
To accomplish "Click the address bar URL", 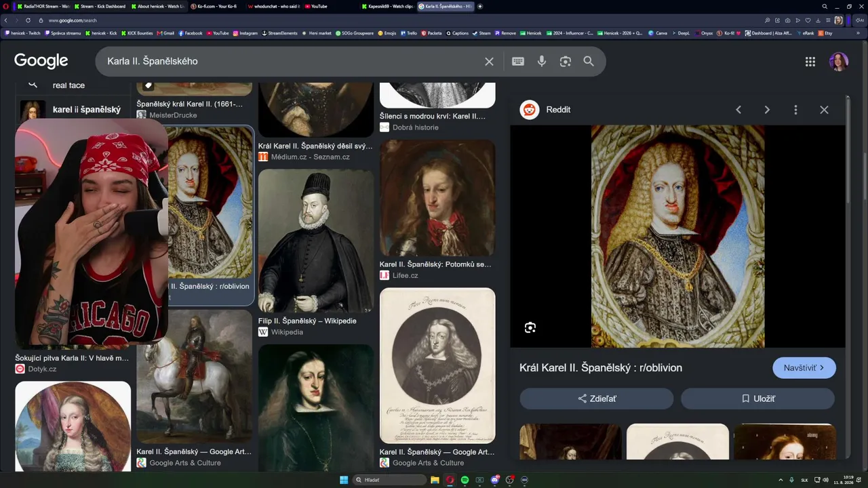I will pyautogui.click(x=73, y=20).
